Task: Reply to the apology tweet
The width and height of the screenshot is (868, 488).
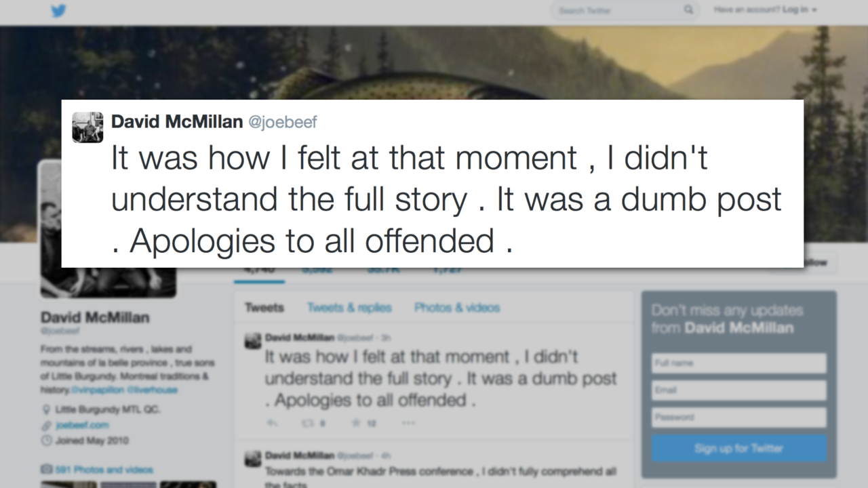Action: tap(272, 423)
